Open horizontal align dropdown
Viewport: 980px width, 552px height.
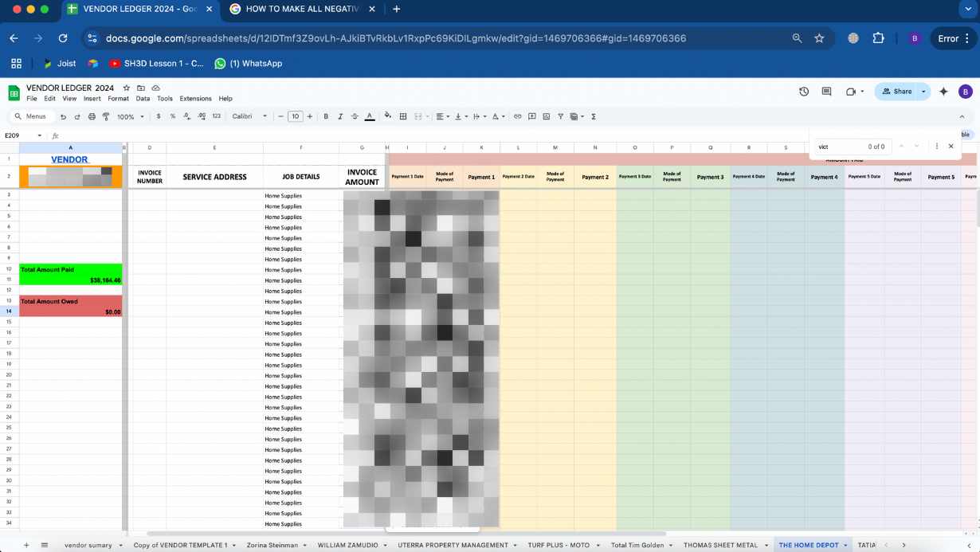441,116
